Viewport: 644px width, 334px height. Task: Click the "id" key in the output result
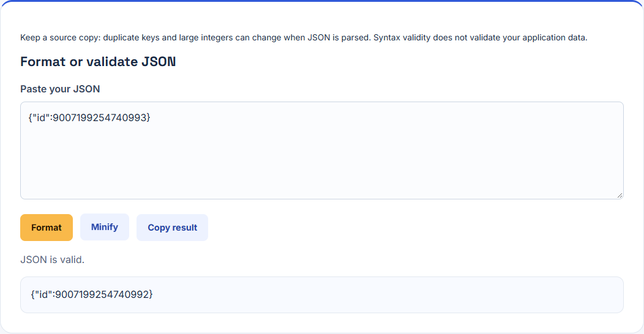(x=43, y=294)
